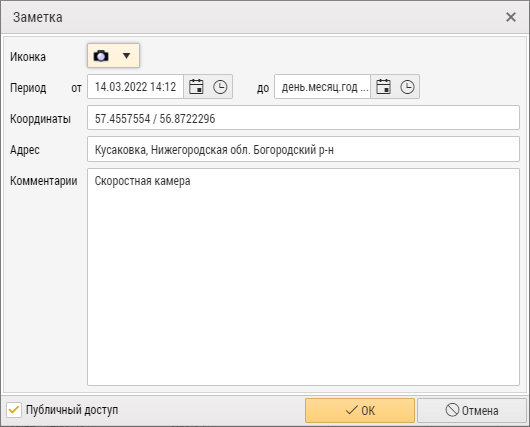Cancel the note with the Отмена button
Screen dimensions: 530x427
472,410
